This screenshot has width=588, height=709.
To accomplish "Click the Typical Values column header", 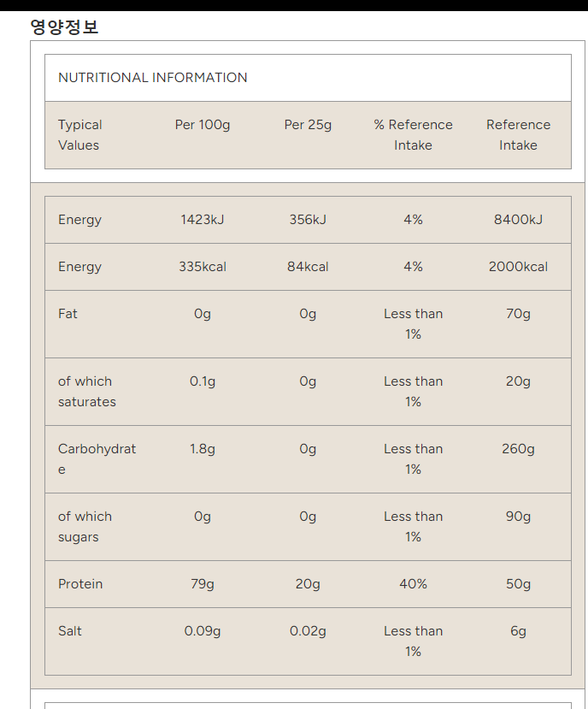I will (x=80, y=135).
